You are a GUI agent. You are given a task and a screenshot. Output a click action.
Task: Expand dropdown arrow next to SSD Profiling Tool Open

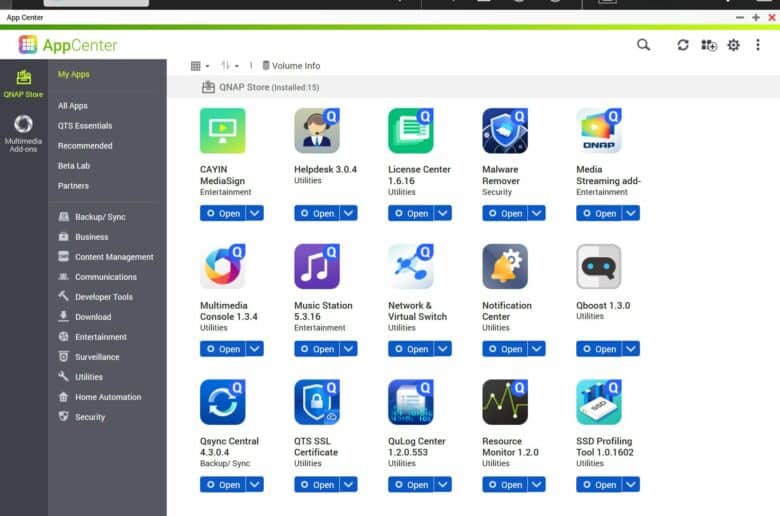tap(631, 484)
